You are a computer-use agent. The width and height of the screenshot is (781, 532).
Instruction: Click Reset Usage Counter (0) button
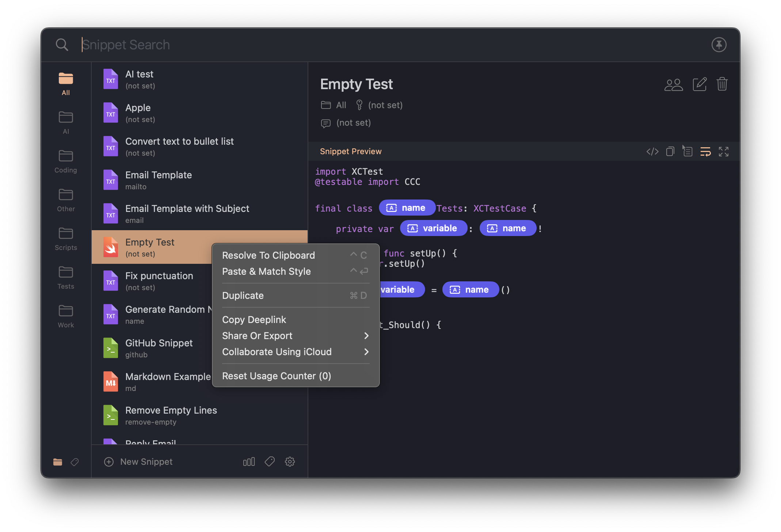click(277, 376)
